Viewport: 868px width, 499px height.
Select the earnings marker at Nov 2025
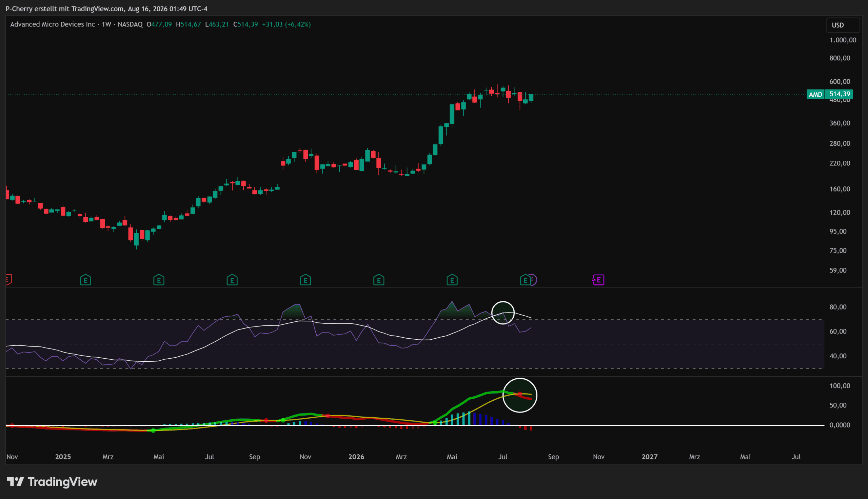point(305,280)
